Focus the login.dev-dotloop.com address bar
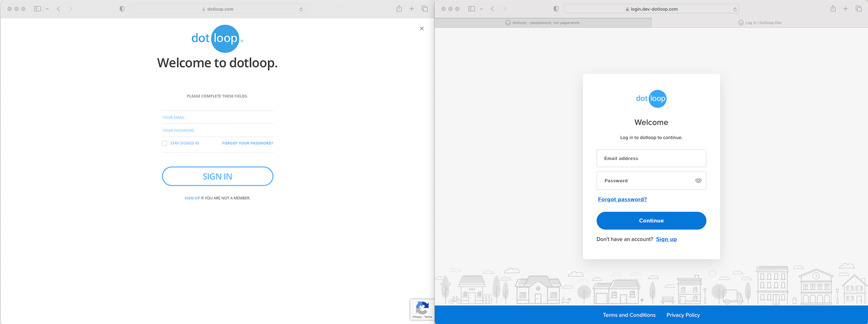 (651, 9)
